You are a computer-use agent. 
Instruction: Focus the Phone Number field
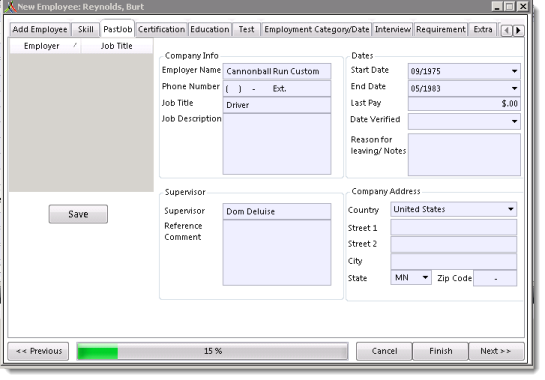(x=277, y=89)
